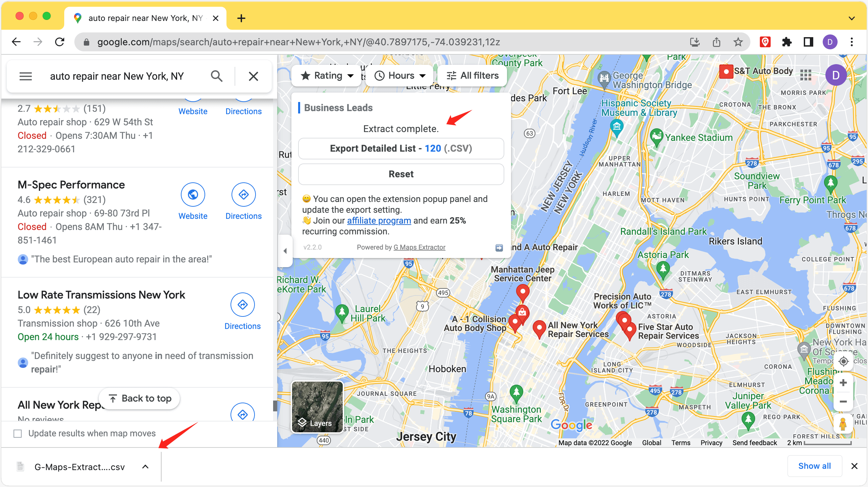Toggle the browser side panel icon

pyautogui.click(x=809, y=42)
